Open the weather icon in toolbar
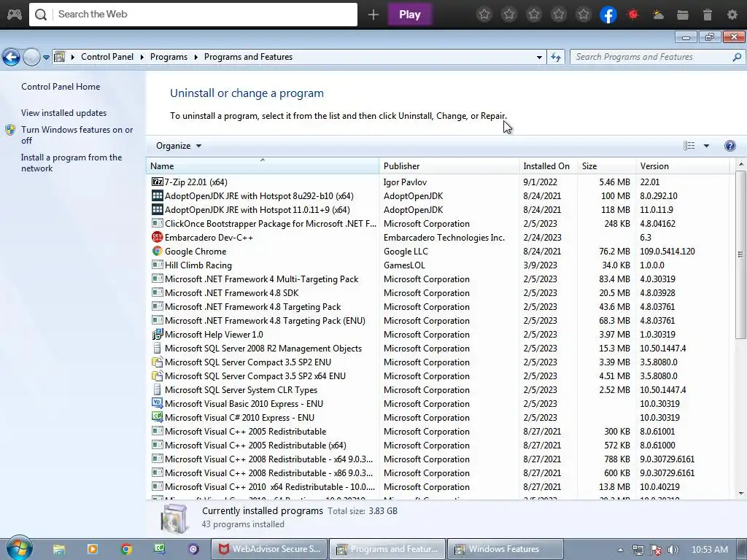The height and width of the screenshot is (560, 747). (658, 15)
